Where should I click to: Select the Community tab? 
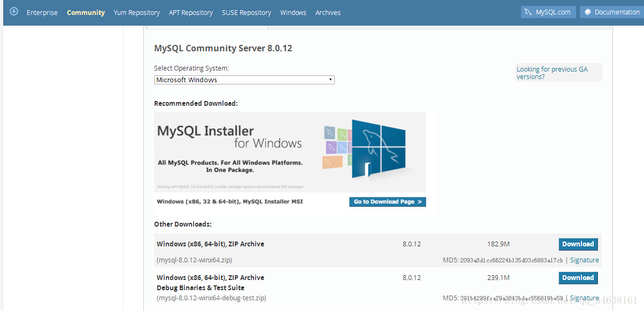pyautogui.click(x=86, y=12)
